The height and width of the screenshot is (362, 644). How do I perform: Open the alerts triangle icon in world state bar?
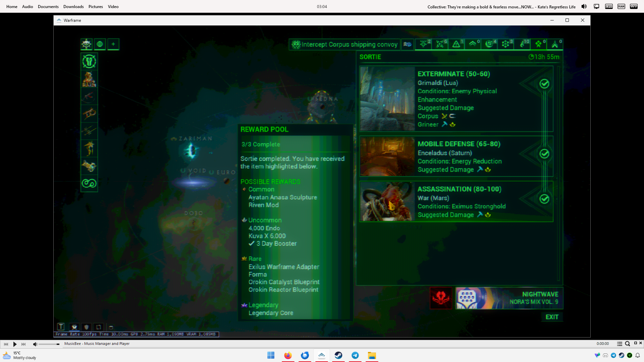[456, 44]
